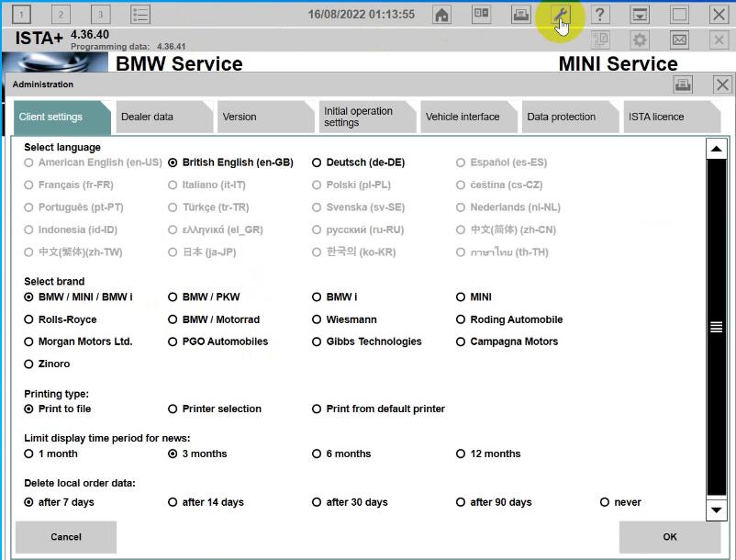
Task: Switch to the Vehicle interface tab
Action: pos(468,117)
